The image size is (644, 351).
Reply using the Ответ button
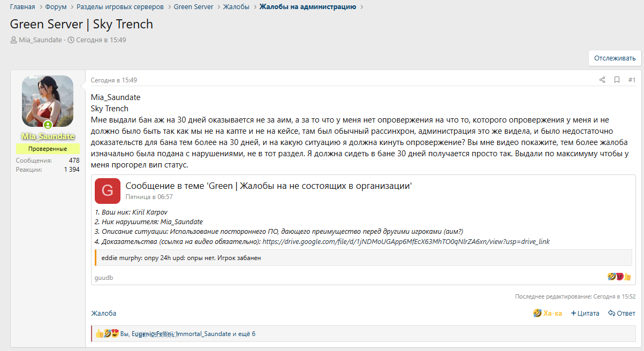tap(622, 313)
